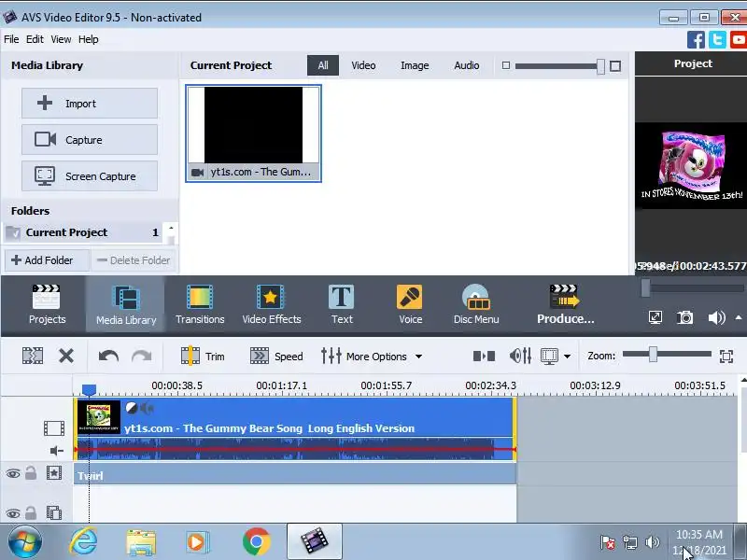Screen dimensions: 747x560
Task: Open the Facebook link icon
Action: [x=696, y=39]
